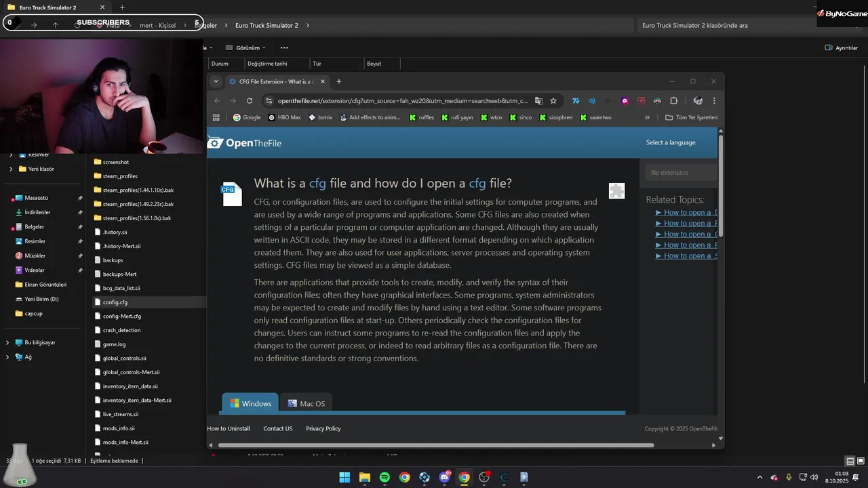Open Spotify from the taskbar
Screen dimensions: 868x488
(384, 477)
